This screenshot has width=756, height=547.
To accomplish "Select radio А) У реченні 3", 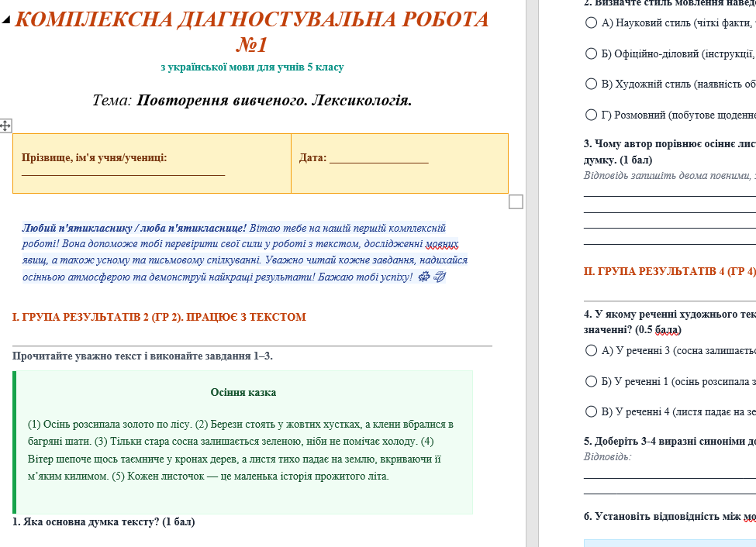I will point(591,350).
